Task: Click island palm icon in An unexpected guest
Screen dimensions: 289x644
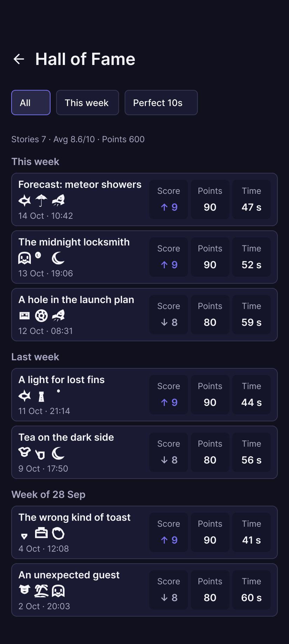Action: pos(41,591)
